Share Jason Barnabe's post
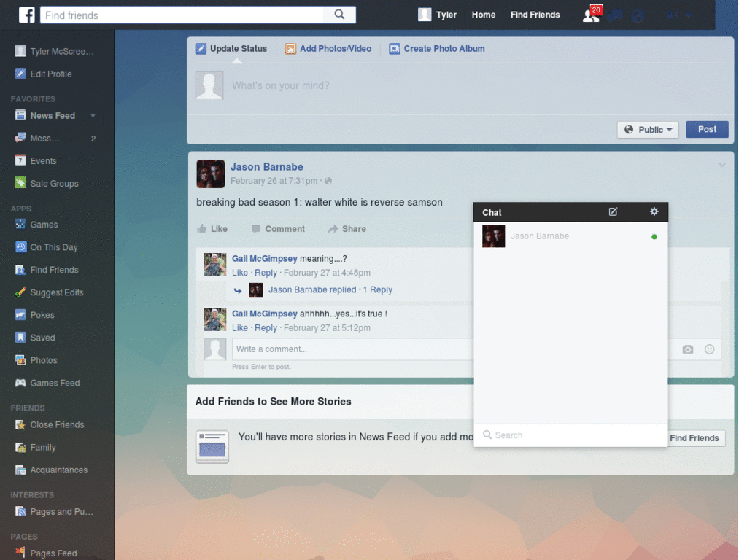This screenshot has width=747, height=560. pyautogui.click(x=347, y=228)
